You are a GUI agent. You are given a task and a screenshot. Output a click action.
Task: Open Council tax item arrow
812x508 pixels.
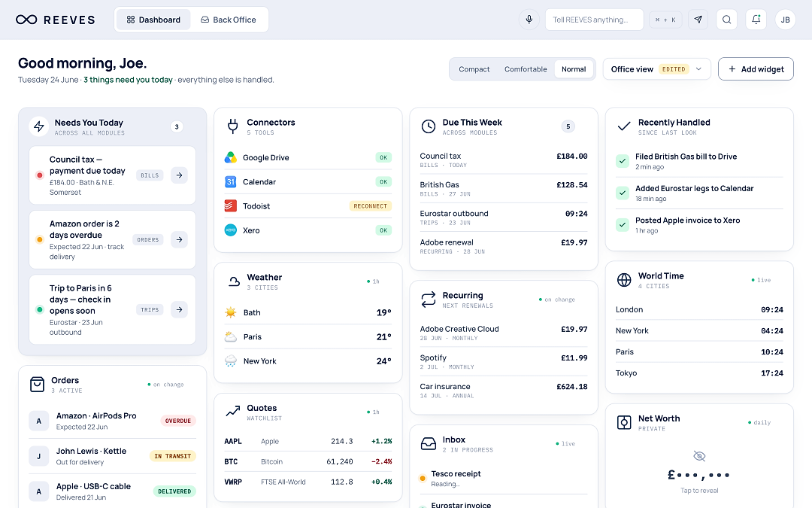point(179,175)
